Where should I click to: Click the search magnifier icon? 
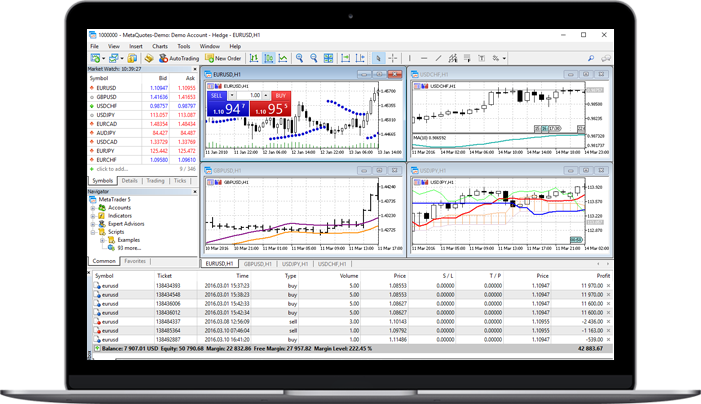(591, 58)
